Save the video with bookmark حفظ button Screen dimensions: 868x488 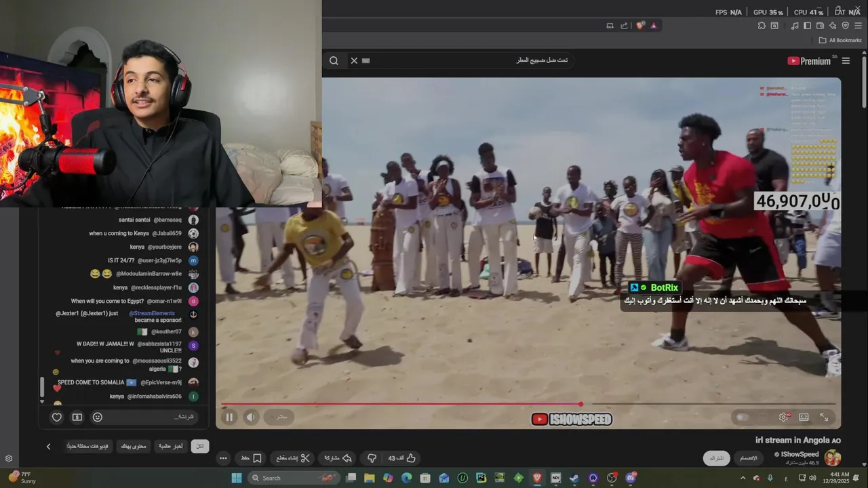click(x=252, y=458)
